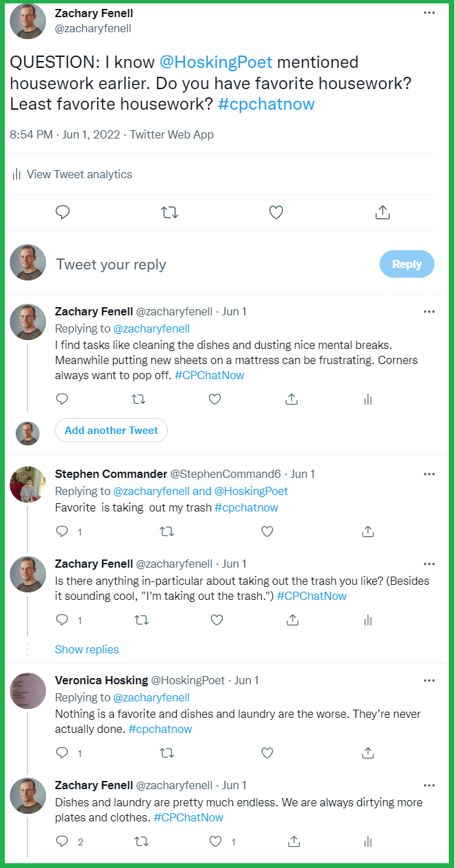Share Veronica Hosking's tweet
Screen dimensions: 455x868
[368, 753]
